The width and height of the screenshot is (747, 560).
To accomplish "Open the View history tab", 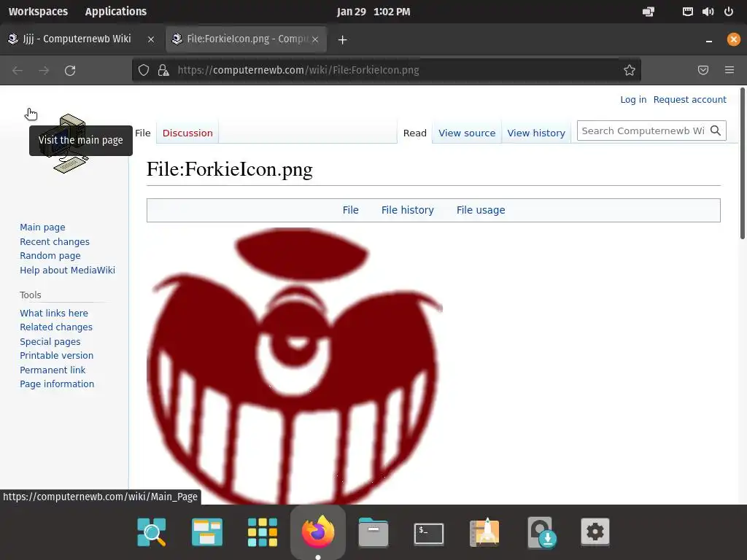I will (536, 133).
